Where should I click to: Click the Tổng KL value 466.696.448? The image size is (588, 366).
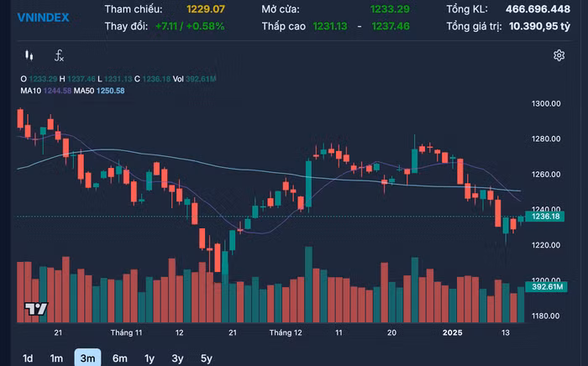tap(538, 9)
